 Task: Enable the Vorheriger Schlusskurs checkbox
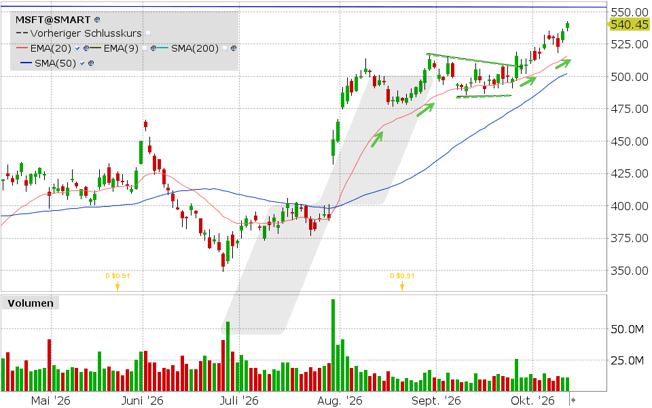coord(148,33)
